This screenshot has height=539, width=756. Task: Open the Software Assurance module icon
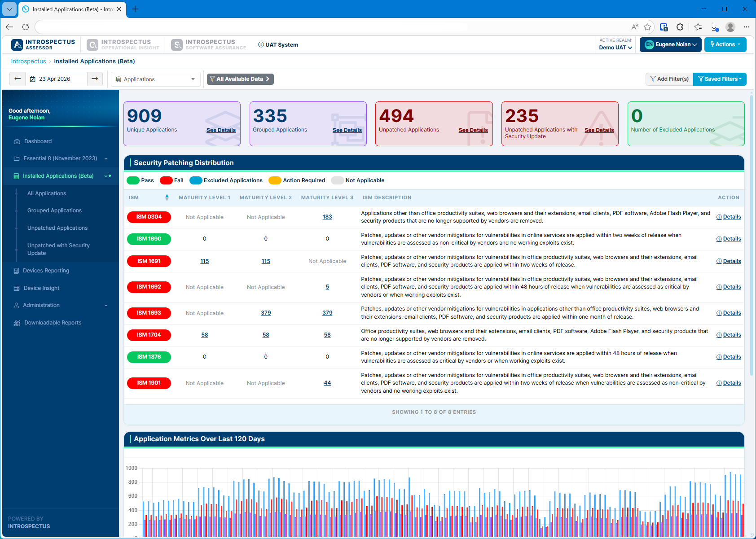tap(177, 45)
